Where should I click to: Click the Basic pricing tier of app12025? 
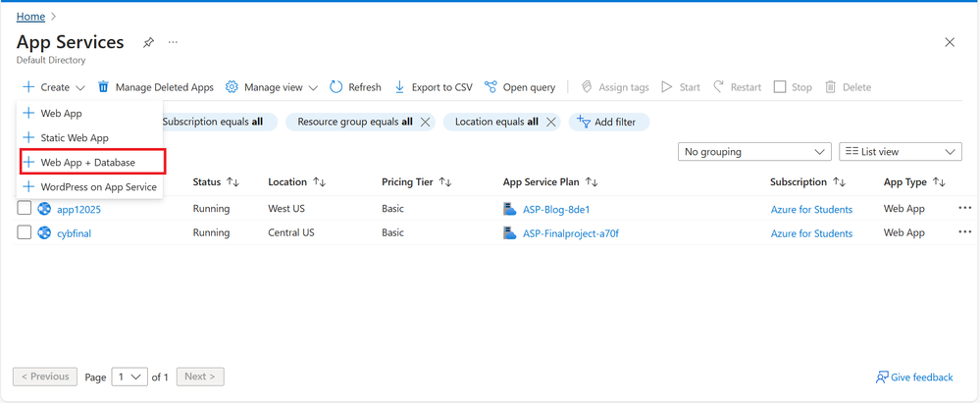[392, 209]
